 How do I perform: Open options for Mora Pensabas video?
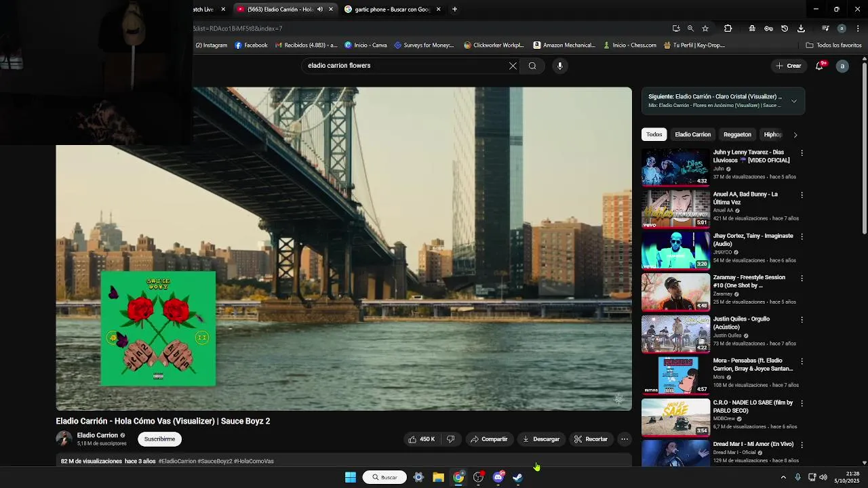802,361
